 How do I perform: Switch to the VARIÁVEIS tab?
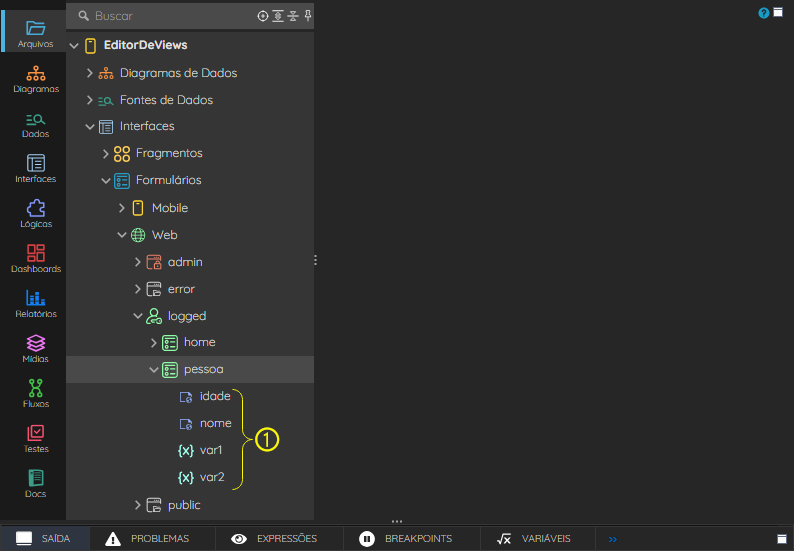click(x=538, y=538)
